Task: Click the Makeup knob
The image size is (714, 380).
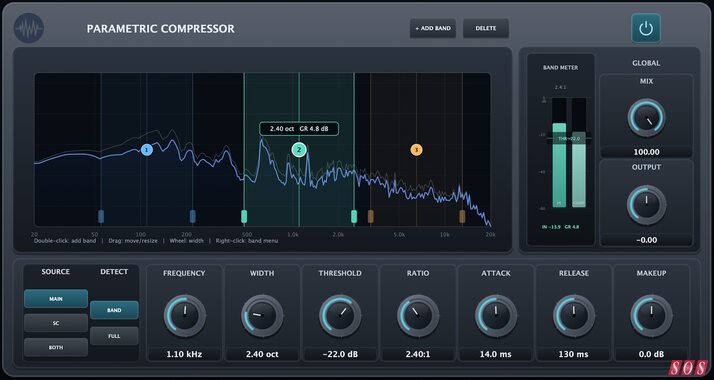Action: (x=652, y=316)
